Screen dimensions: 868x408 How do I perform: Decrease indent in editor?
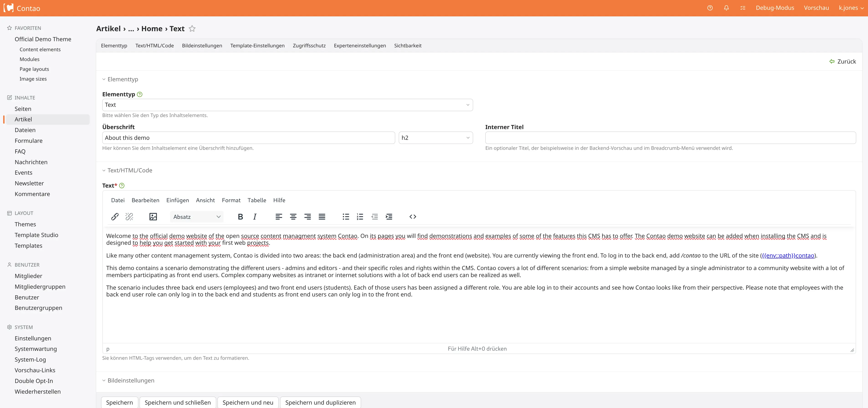pyautogui.click(x=375, y=217)
